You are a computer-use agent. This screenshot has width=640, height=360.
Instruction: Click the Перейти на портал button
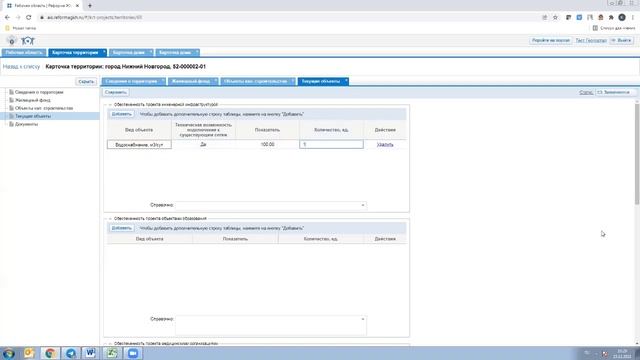pyautogui.click(x=551, y=40)
